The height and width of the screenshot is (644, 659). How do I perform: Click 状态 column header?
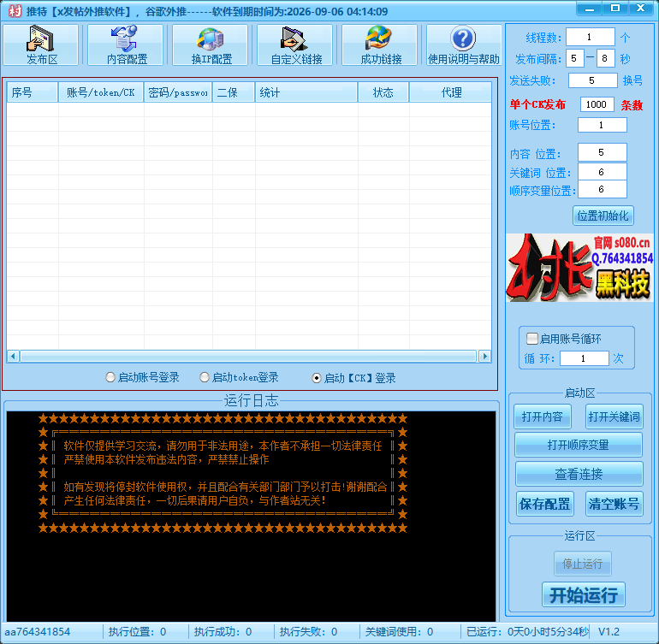(x=383, y=92)
